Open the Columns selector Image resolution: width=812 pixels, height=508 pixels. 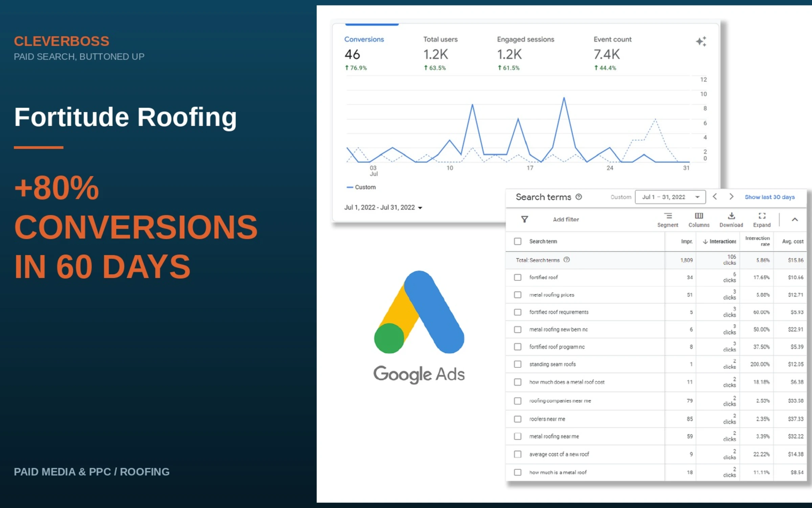[699, 220]
